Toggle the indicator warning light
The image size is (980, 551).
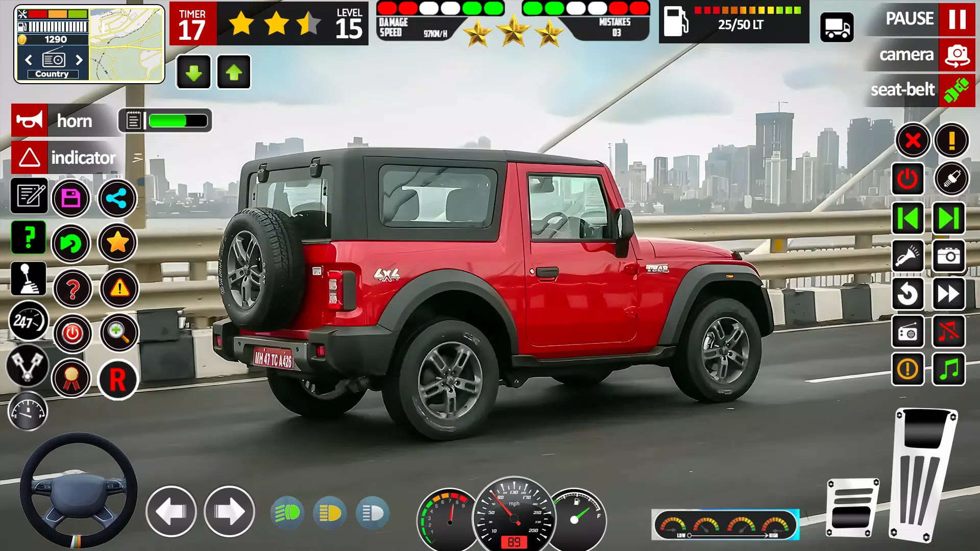tap(30, 158)
